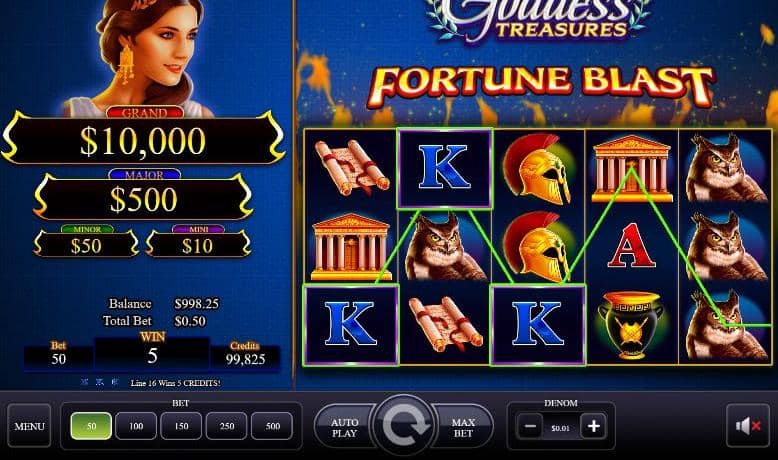Screen dimensions: 778x460
Task: Click the MAX BET button
Action: [x=463, y=427]
